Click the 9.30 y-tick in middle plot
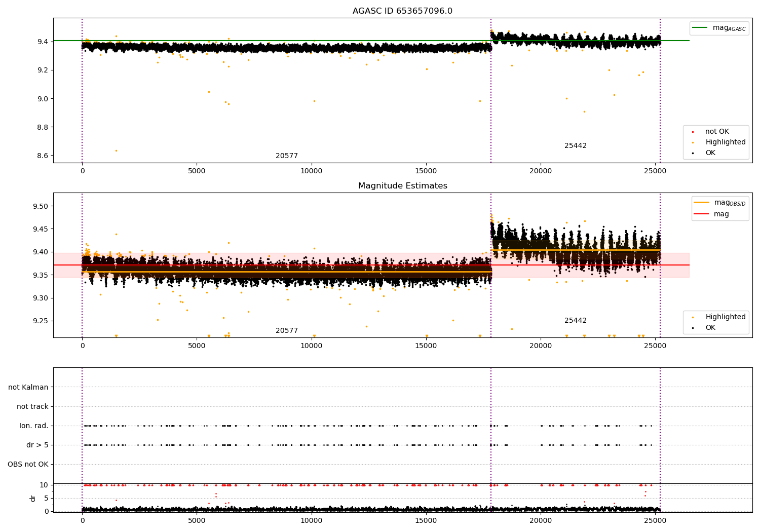 pyautogui.click(x=41, y=298)
